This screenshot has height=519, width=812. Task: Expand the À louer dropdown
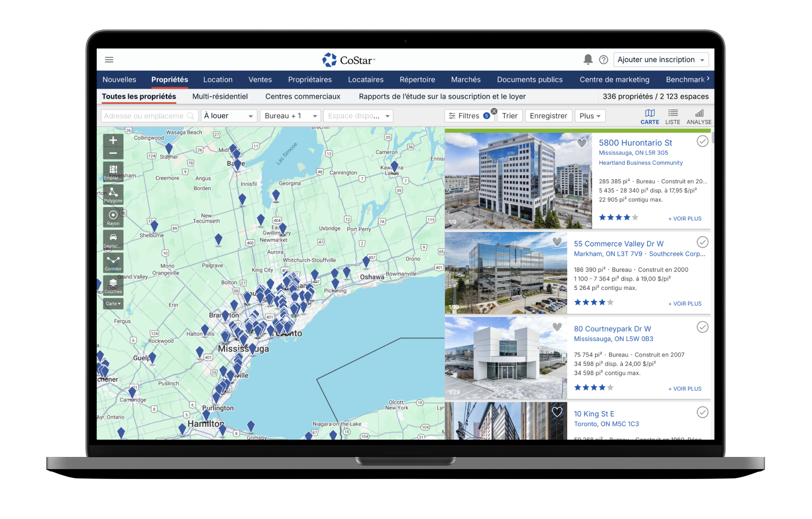229,116
